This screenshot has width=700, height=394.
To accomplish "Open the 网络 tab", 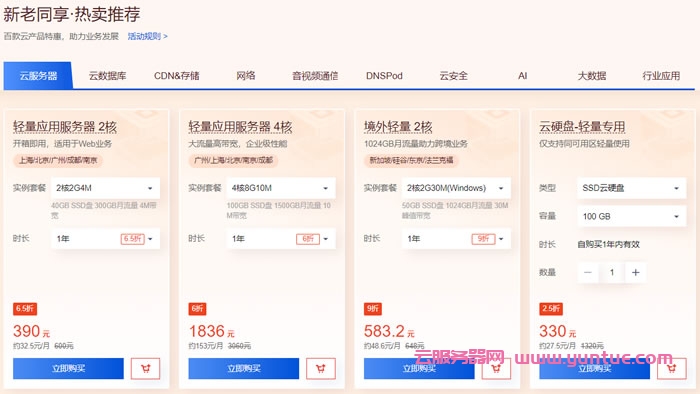I will coord(246,75).
